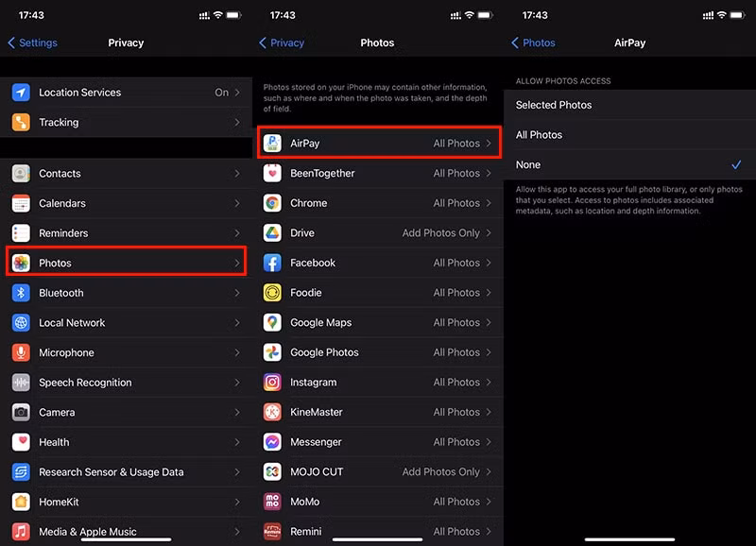The image size is (756, 546).
Task: Tap the Media & Apple Music label
Action: 88,532
